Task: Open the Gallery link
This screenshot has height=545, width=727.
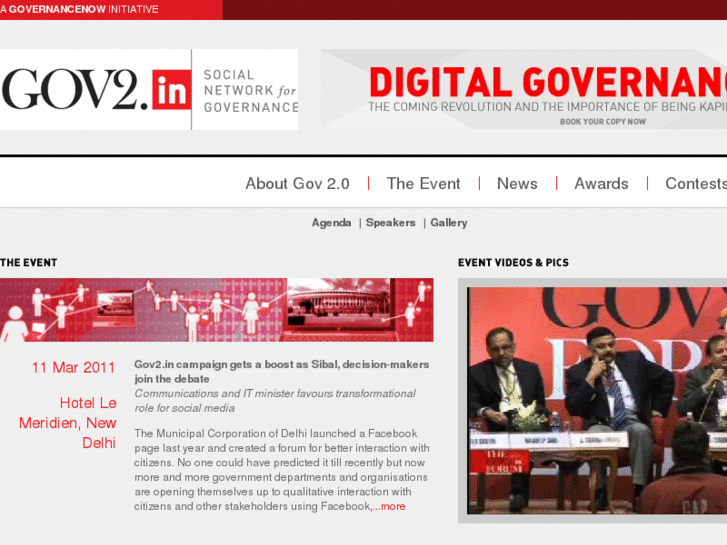Action: pyautogui.click(x=449, y=223)
